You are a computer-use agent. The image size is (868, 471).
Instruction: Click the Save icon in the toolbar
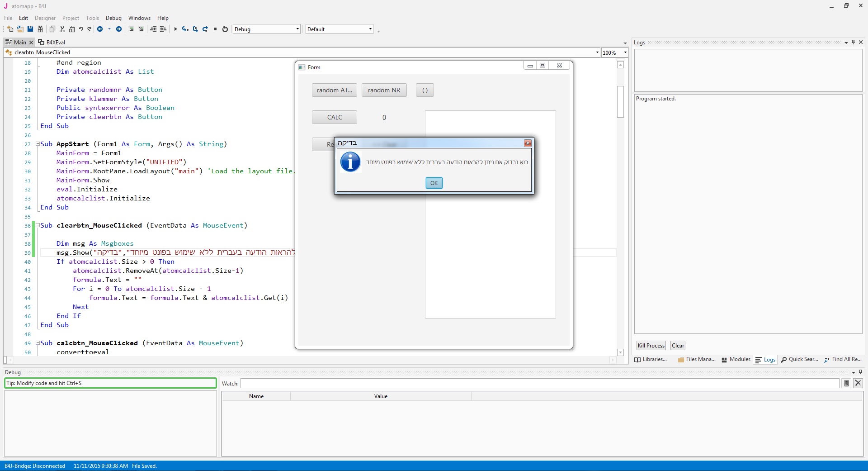(30, 29)
